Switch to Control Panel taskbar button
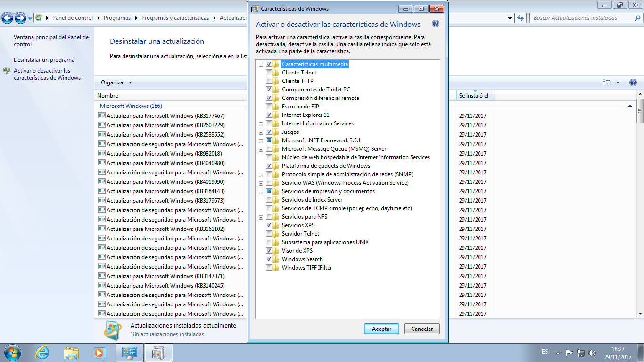Image resolution: width=644 pixels, height=362 pixels. point(130,353)
